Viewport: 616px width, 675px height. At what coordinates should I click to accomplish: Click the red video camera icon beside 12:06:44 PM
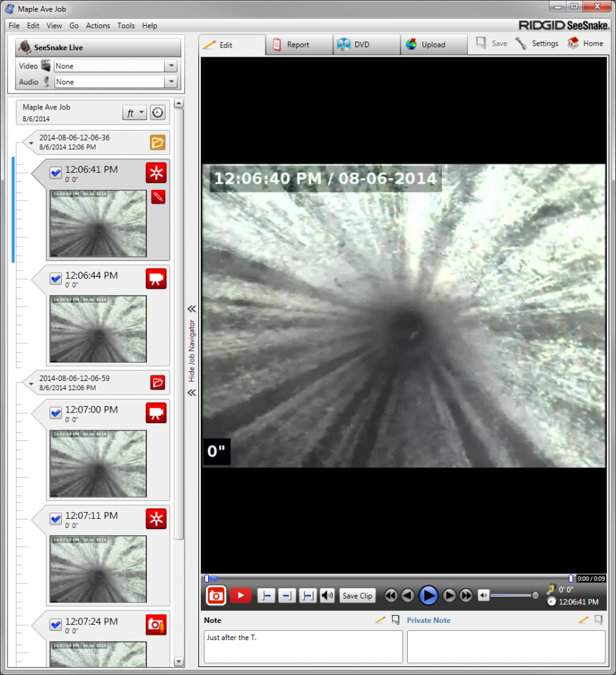[x=156, y=279]
